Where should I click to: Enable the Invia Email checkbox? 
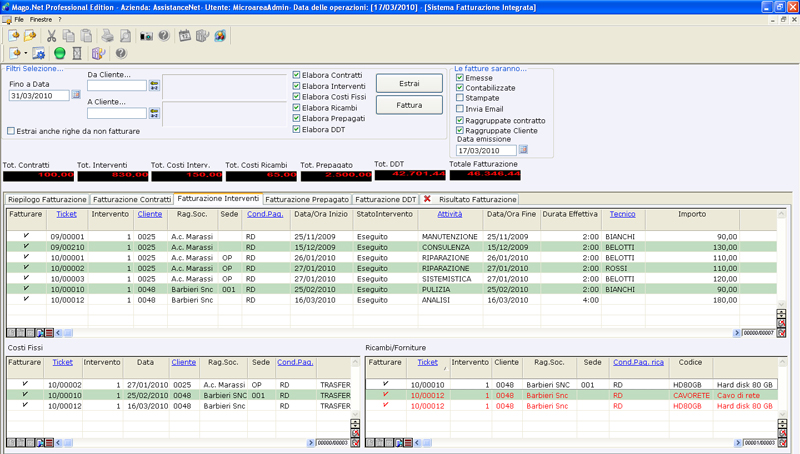pyautogui.click(x=460, y=109)
